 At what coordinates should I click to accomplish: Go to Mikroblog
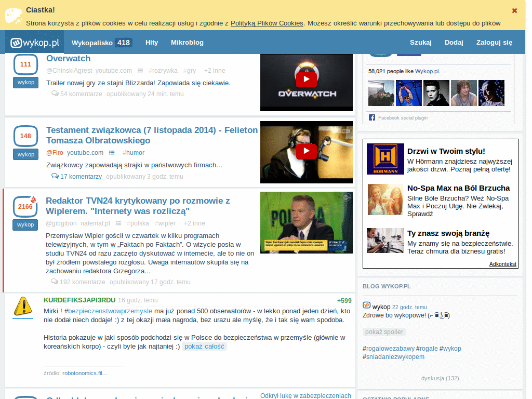point(187,43)
